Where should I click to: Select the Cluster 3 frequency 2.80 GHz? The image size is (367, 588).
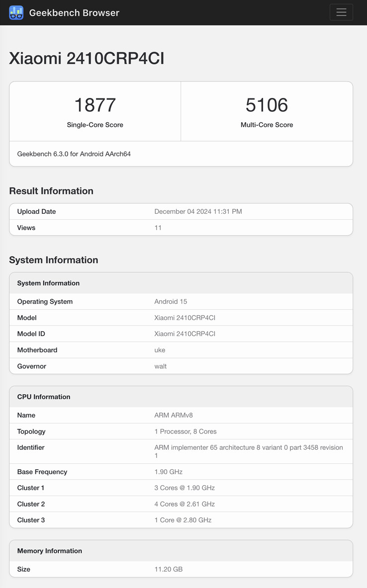(x=183, y=520)
